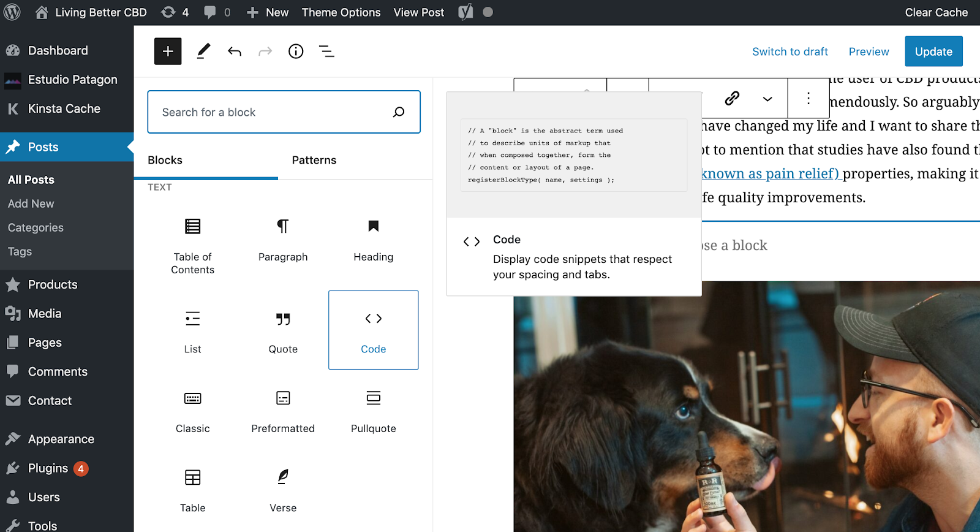Click the Switch to draft link
980x532 pixels.
pyautogui.click(x=790, y=51)
